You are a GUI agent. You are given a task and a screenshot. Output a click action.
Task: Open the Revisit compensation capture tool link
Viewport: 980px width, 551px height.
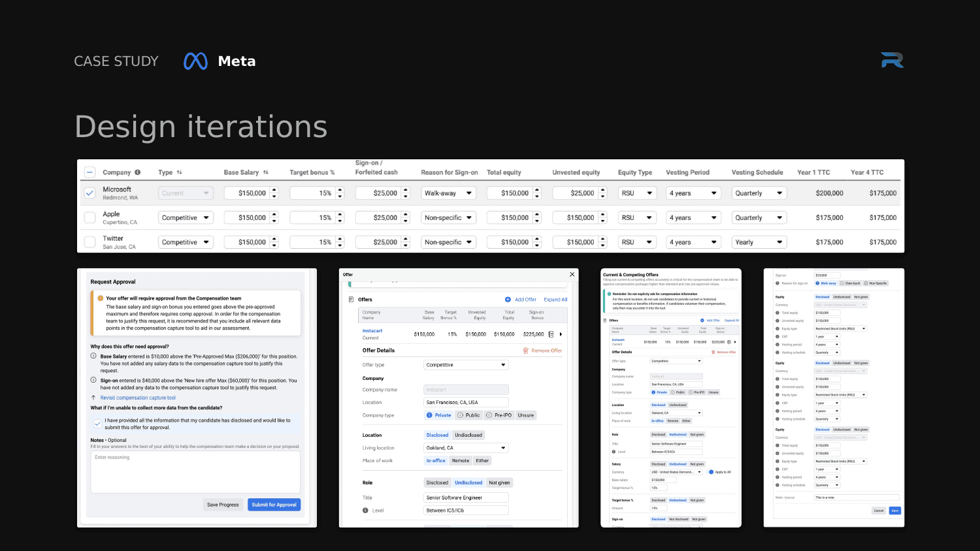click(138, 398)
